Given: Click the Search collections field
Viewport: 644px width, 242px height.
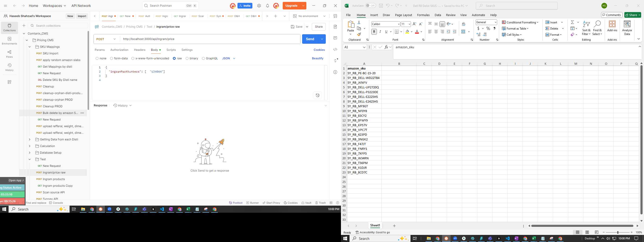Looking at the screenshot, I should pos(58,26).
